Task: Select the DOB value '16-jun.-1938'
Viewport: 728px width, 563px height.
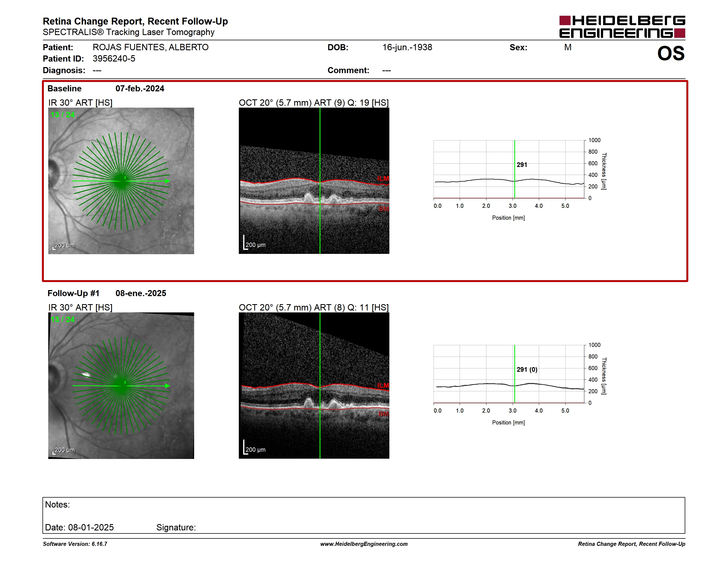Action: pos(407,47)
